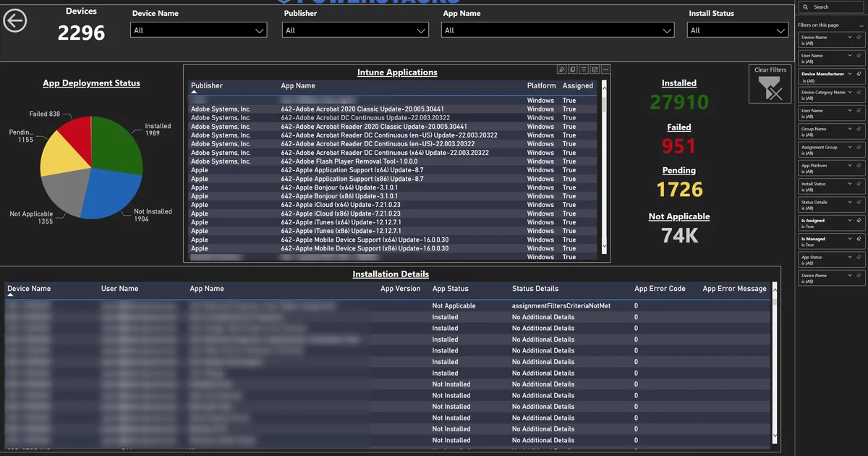The height and width of the screenshot is (456, 868).
Task: Expand the Assignment Group filter card
Action: [851, 147]
